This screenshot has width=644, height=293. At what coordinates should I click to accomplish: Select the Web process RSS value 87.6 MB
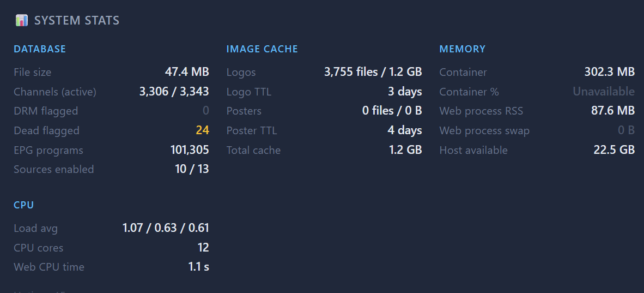[612, 111]
